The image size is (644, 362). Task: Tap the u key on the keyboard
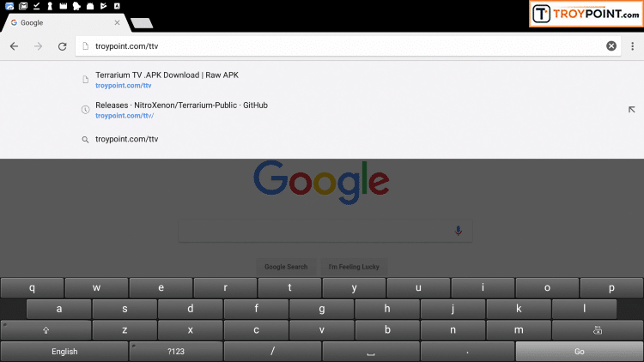pyautogui.click(x=418, y=287)
